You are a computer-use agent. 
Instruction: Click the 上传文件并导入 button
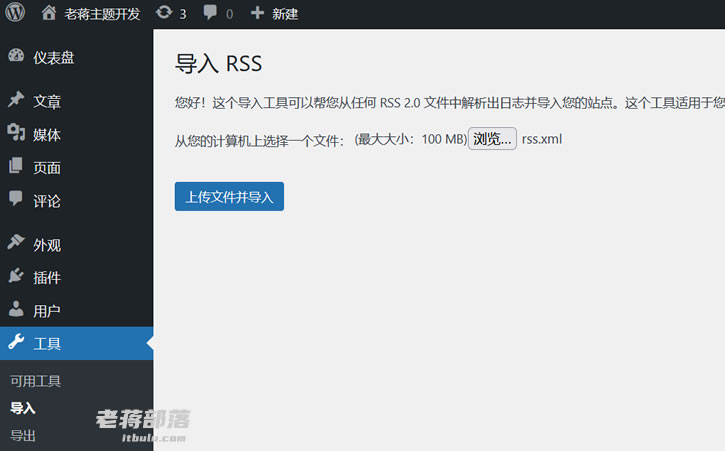[229, 197]
